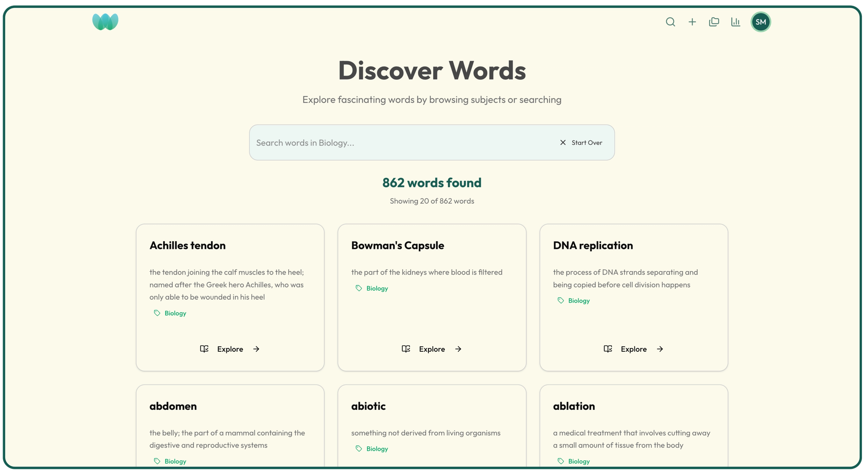
Task: Click Biology tag on Achilles tendon card
Action: point(175,313)
